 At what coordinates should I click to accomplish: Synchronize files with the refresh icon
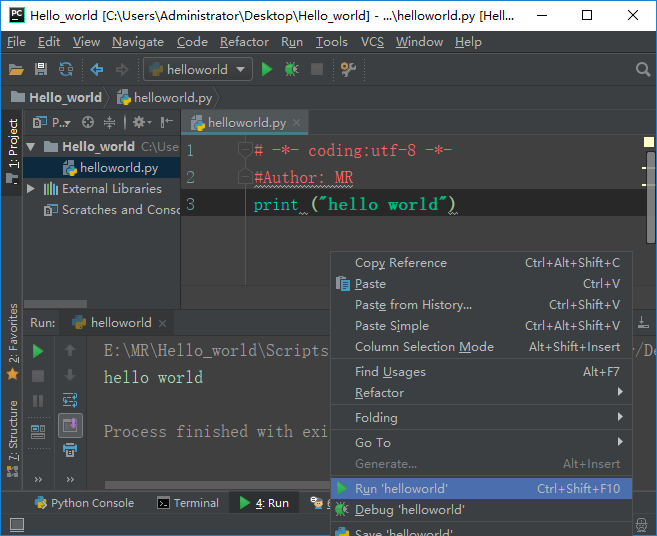point(66,69)
